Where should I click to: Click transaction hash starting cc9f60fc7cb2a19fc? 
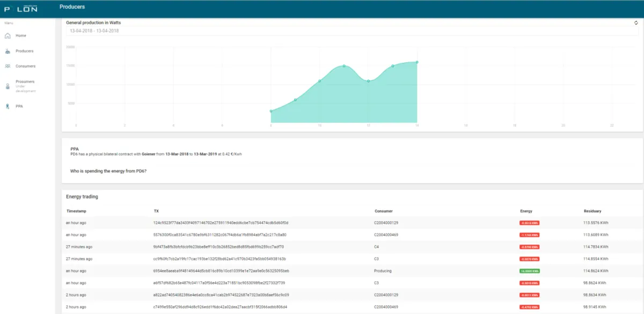(219, 259)
